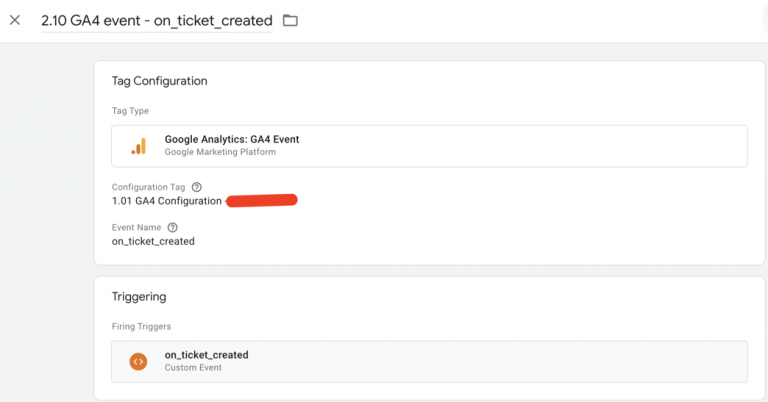768x402 pixels.
Task: Click the 'Google Marketing Platform' subtitle
Action: 220,152
